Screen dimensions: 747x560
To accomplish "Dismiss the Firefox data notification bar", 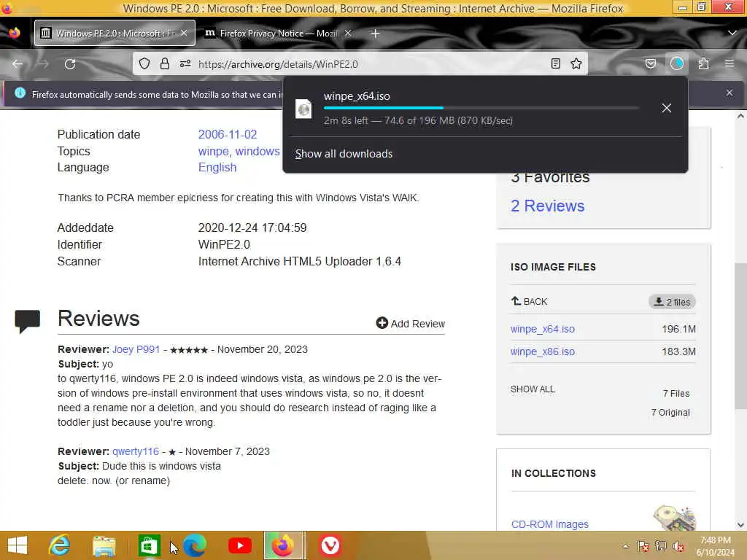I will 729,93.
